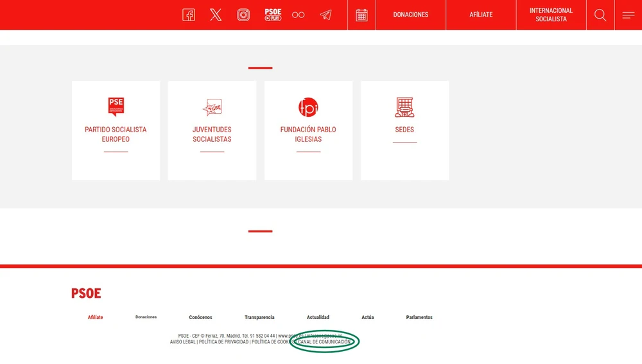Viewport: 642px width, 364px height.
Task: Open the X (Twitter) social icon
Action: click(216, 15)
